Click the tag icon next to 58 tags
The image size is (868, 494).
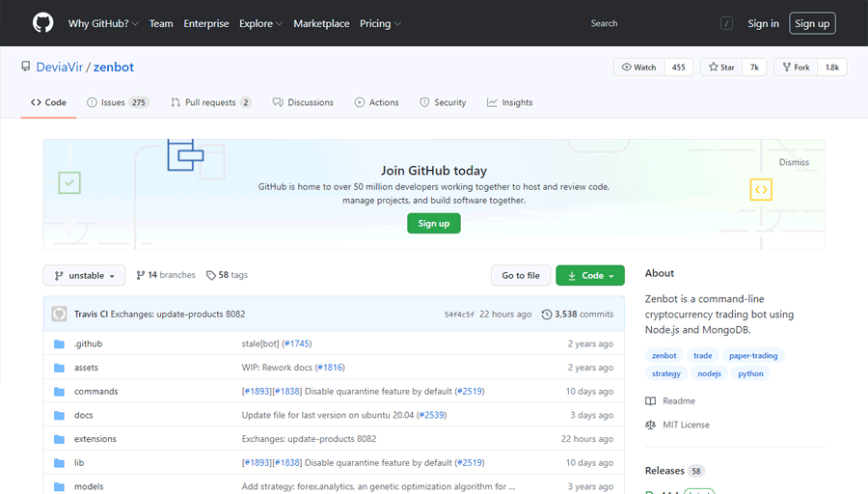pos(211,275)
